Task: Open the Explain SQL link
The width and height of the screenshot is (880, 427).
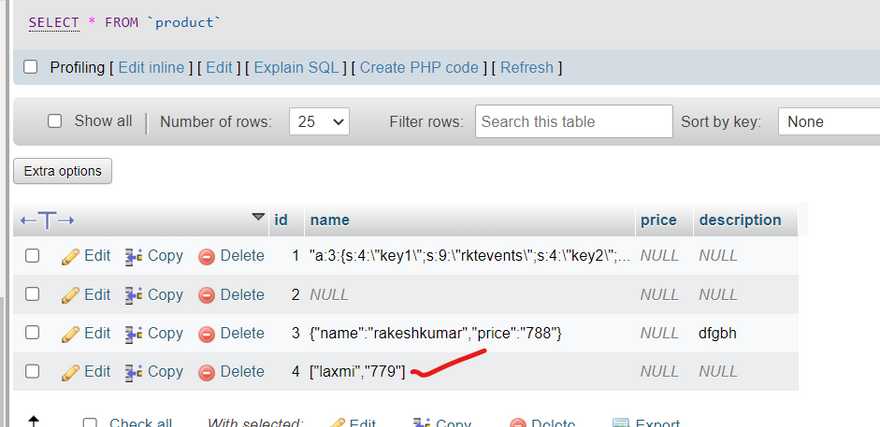Action: (x=296, y=68)
